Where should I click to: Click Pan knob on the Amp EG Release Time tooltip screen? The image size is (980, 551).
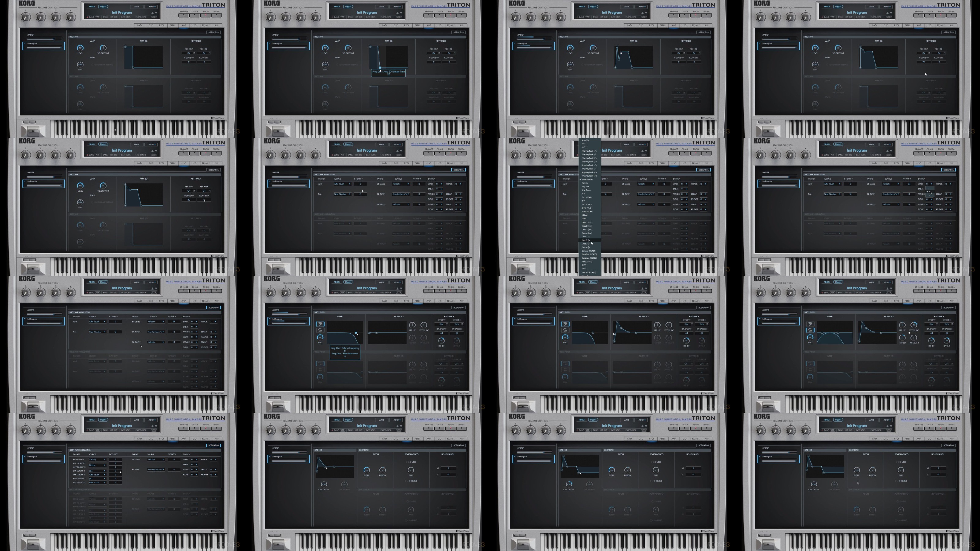(x=325, y=64)
